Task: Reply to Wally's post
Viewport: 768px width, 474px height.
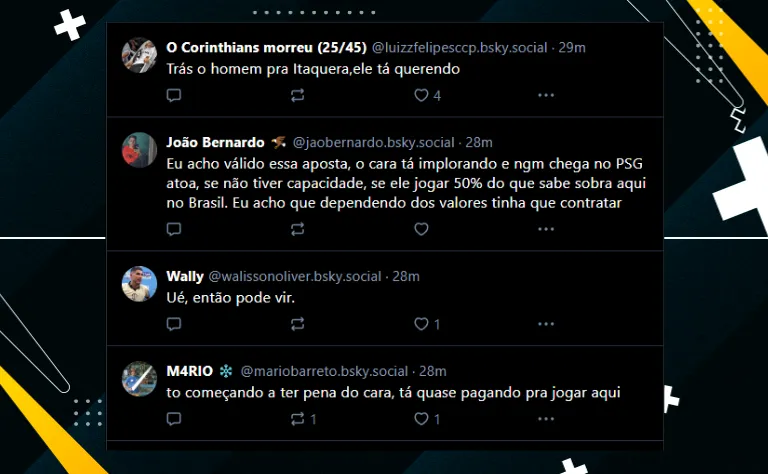Action: pyautogui.click(x=174, y=324)
